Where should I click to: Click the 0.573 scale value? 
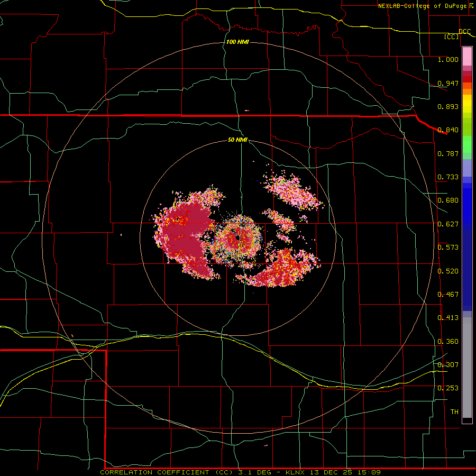[448, 248]
